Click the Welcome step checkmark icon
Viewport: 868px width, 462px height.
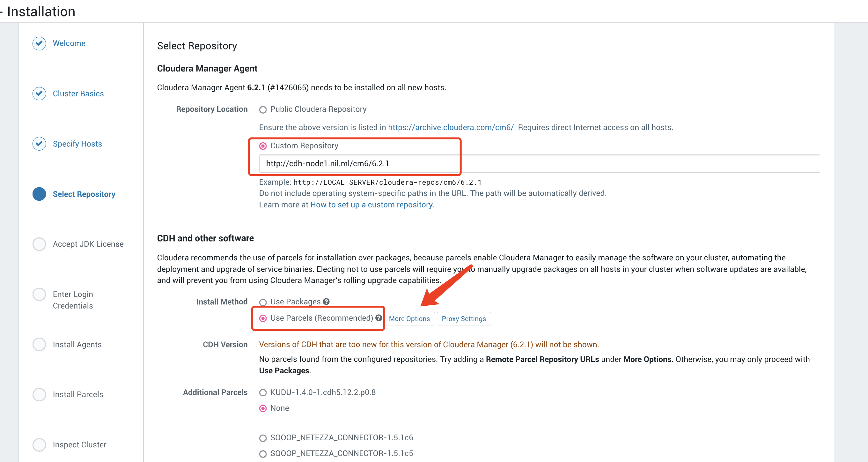(40, 43)
